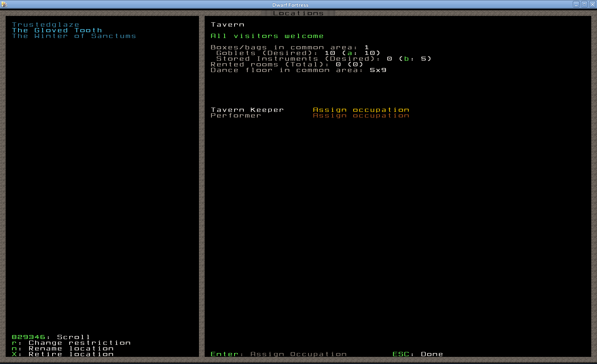The height and width of the screenshot is (364, 597).
Task: Click ESC: Done to exit screen
Action: pyautogui.click(x=418, y=354)
